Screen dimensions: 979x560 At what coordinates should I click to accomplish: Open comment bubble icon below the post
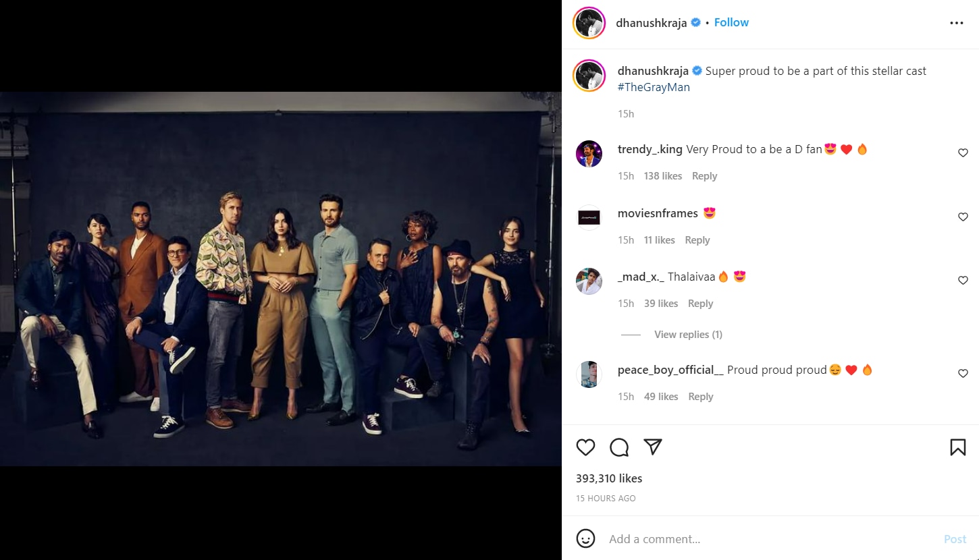pos(619,447)
